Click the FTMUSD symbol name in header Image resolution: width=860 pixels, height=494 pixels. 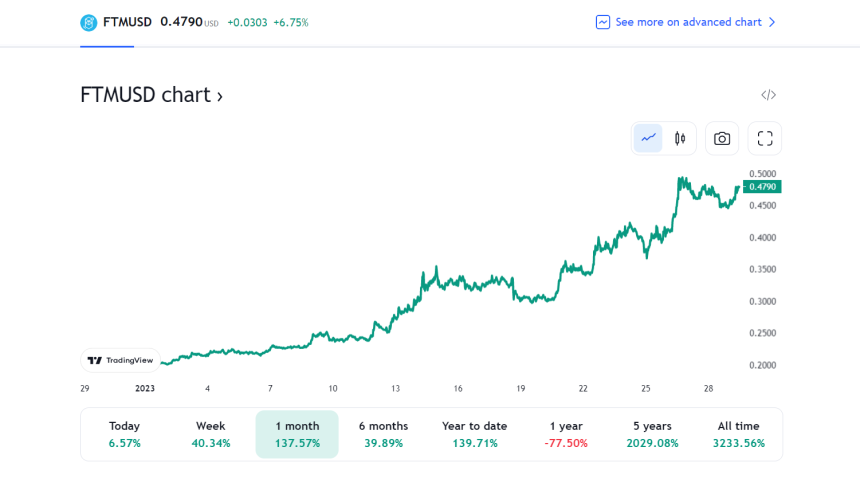click(127, 22)
